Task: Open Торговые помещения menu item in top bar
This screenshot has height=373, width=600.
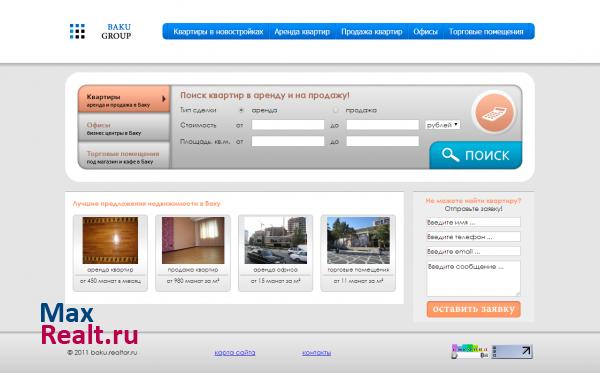Action: coord(486,32)
